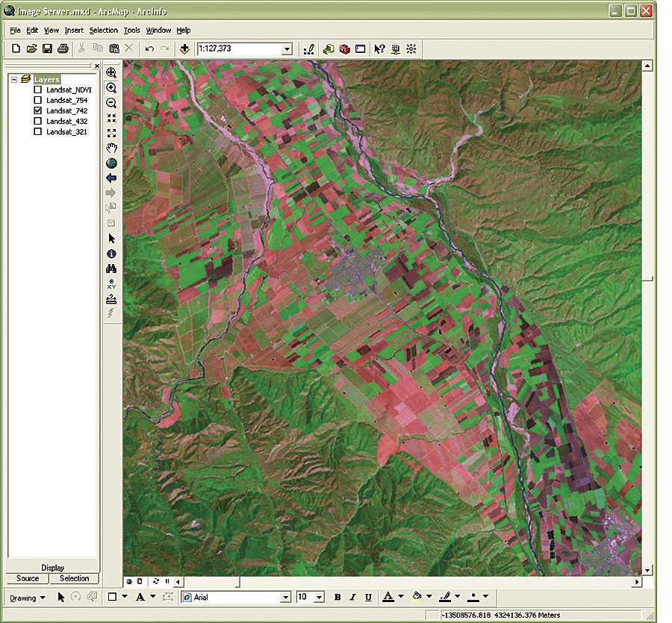Screen dimensions: 672x623
Task: Switch to the Source tab
Action: 28,578
